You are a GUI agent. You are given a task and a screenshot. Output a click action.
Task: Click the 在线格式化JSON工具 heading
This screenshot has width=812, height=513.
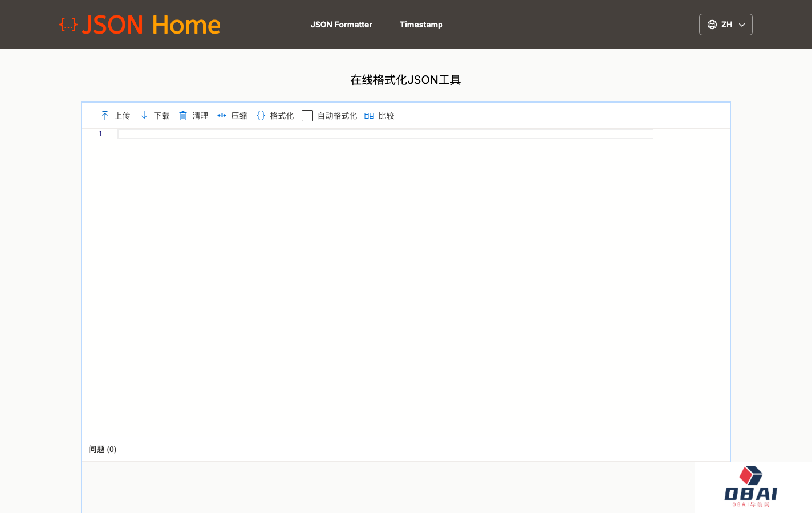[x=405, y=80]
